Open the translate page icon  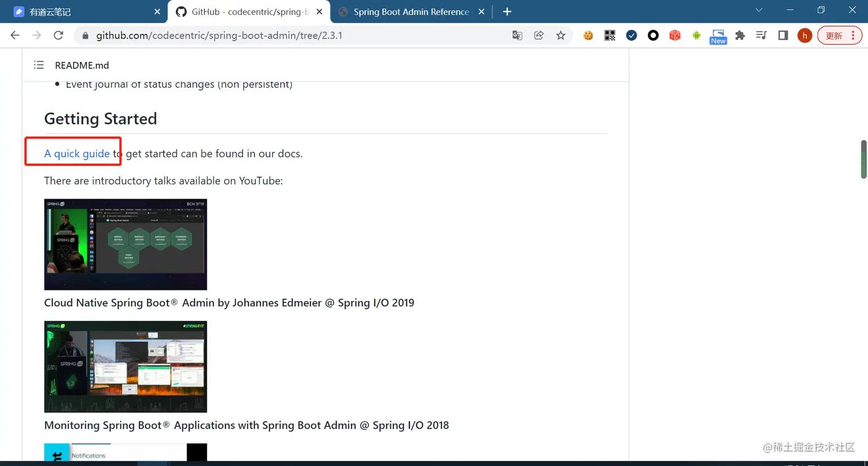coord(517,35)
